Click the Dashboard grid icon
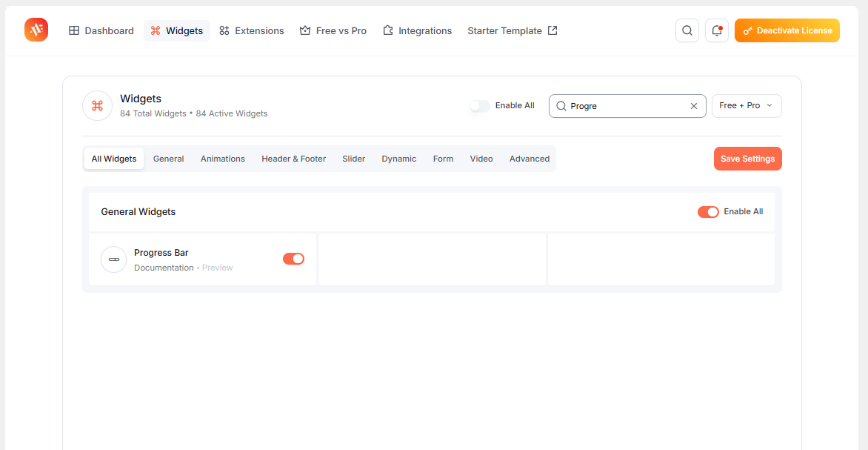 [x=74, y=30]
